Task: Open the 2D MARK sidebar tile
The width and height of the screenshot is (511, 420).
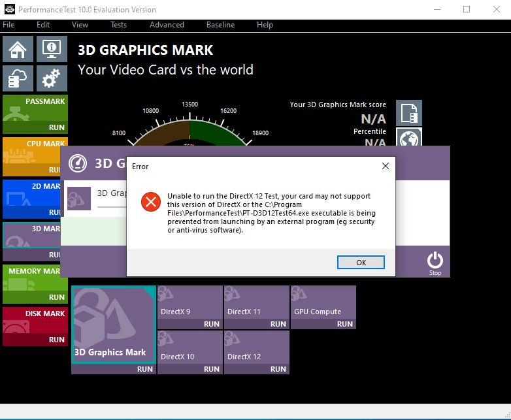Action: coord(31,193)
